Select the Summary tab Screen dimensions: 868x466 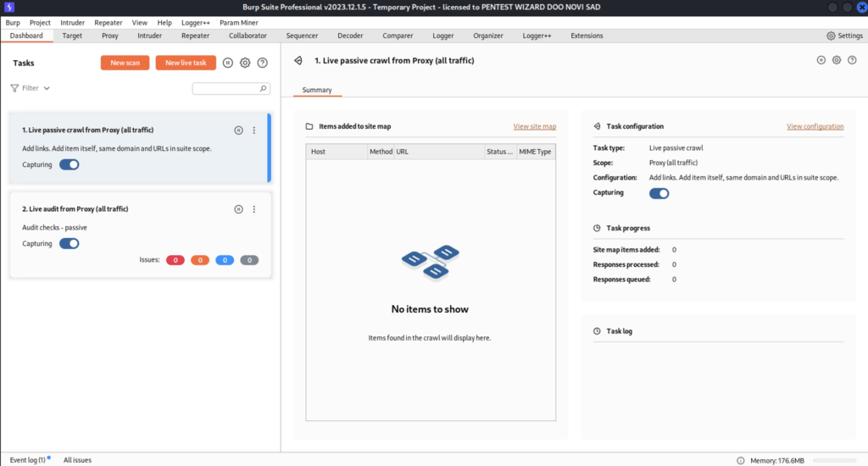pyautogui.click(x=317, y=90)
